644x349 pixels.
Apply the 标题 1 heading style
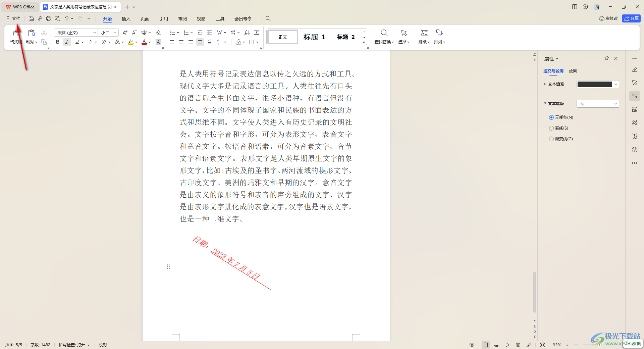(x=314, y=37)
